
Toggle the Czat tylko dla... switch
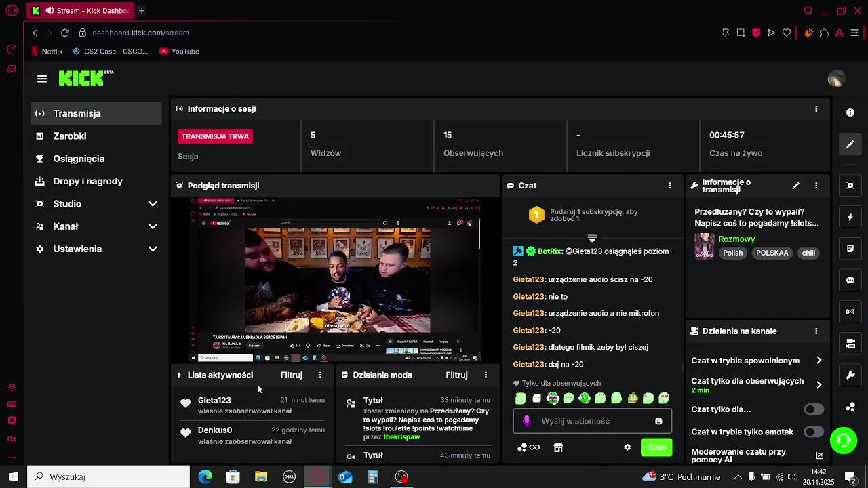(x=814, y=409)
